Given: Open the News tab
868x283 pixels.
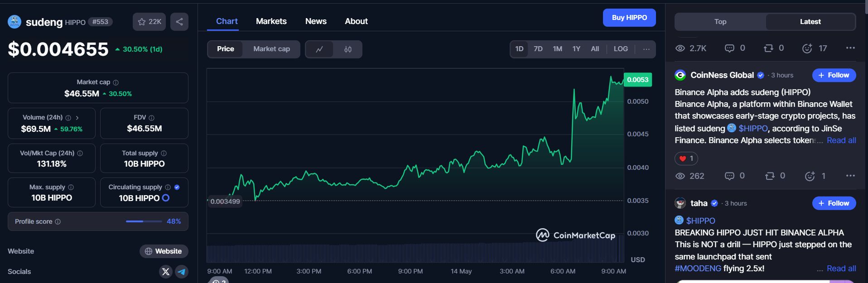Looking at the screenshot, I should (316, 21).
